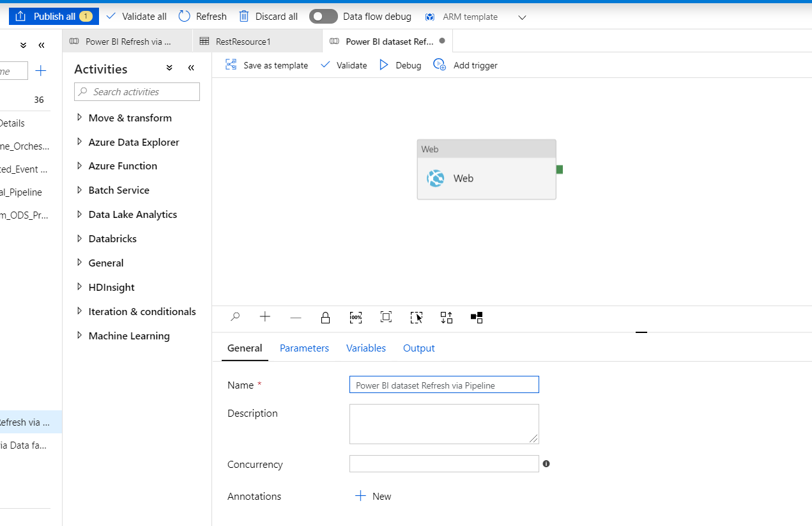Select the Web activity on canvas
Viewport: 812px width, 526px height.
(x=486, y=178)
